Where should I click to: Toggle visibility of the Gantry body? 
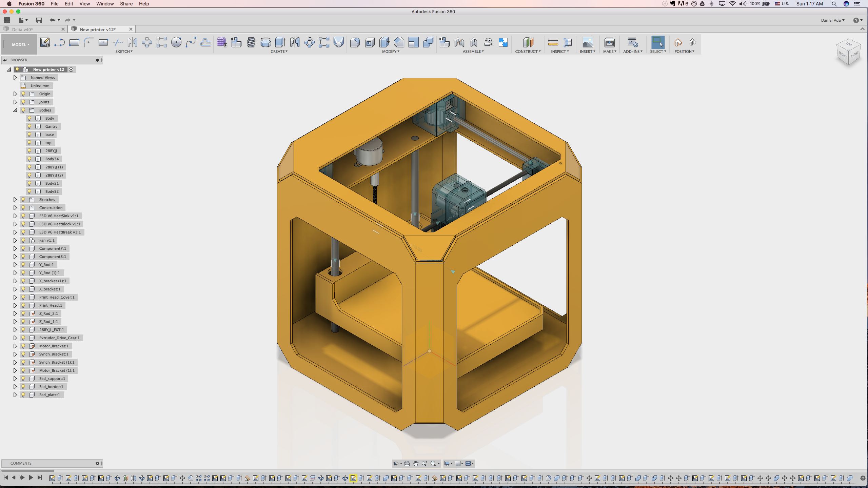pos(29,126)
